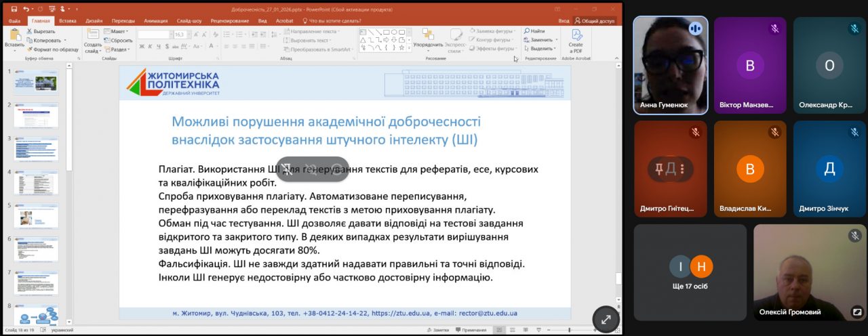This screenshot has width=868, height=336.
Task: Toggle the Notes (Заметки) pane in status bar
Action: 437,330
